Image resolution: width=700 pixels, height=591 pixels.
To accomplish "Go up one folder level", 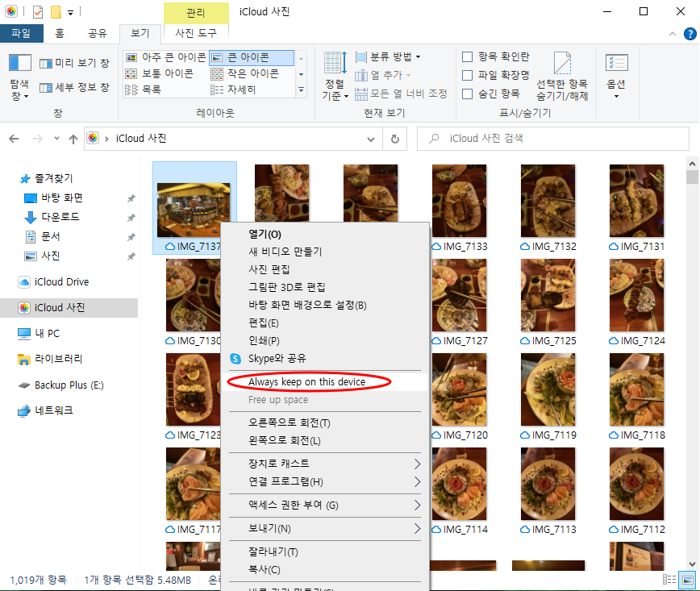I will pyautogui.click(x=73, y=139).
